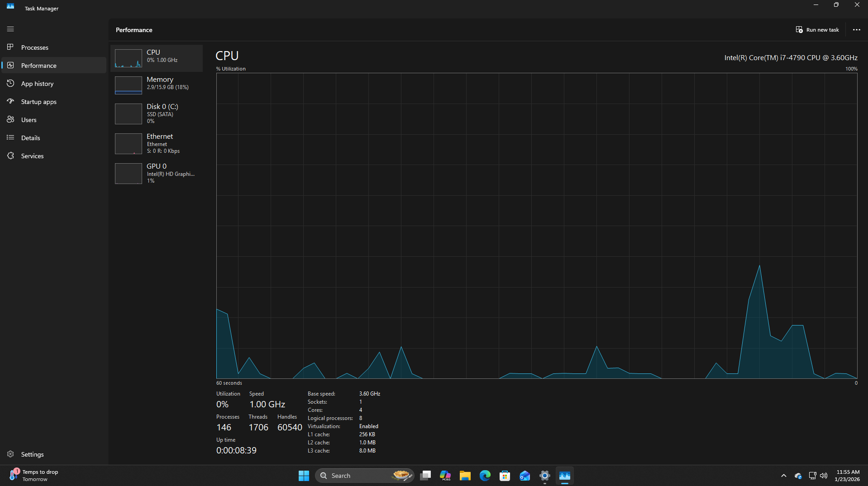The width and height of the screenshot is (868, 486).
Task: Expand the system tray hidden icons chevron
Action: 783,476
